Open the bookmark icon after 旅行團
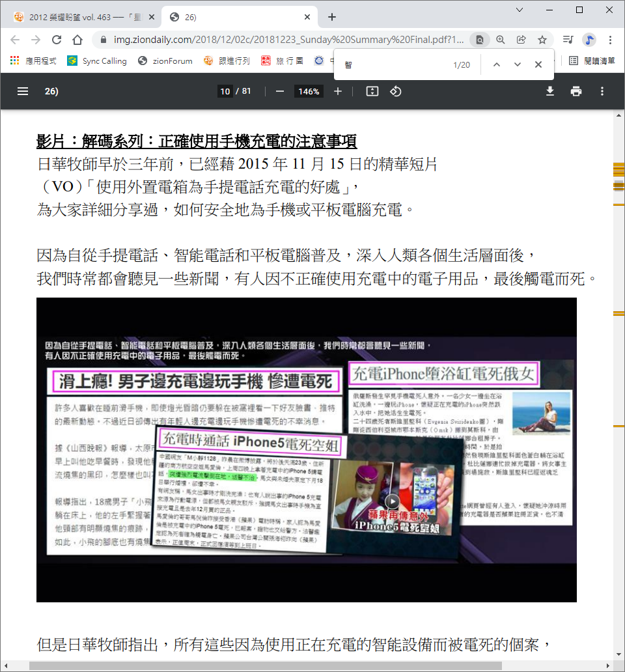The height and width of the screenshot is (672, 625). tap(319, 61)
